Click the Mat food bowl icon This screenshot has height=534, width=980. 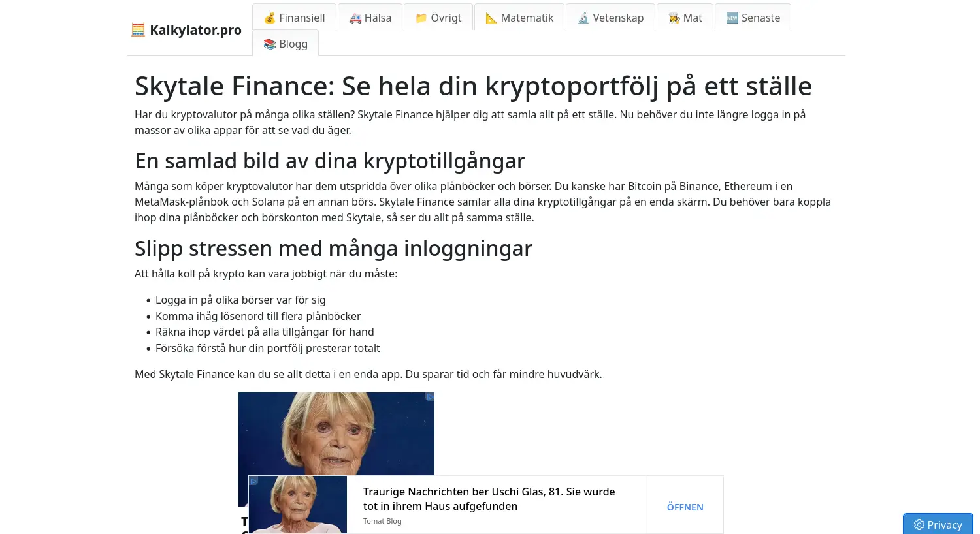coord(674,18)
